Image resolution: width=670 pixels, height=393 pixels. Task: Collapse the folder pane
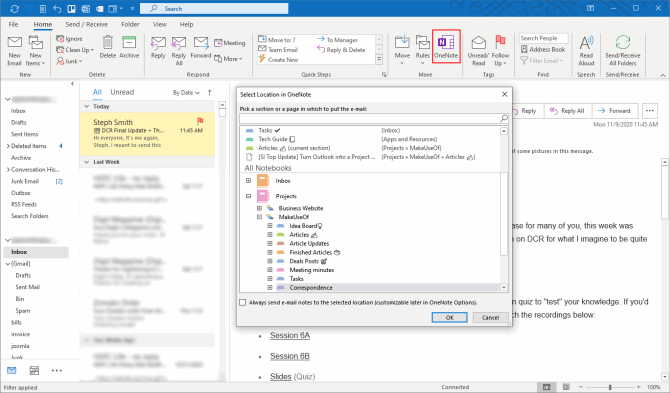pos(72,84)
